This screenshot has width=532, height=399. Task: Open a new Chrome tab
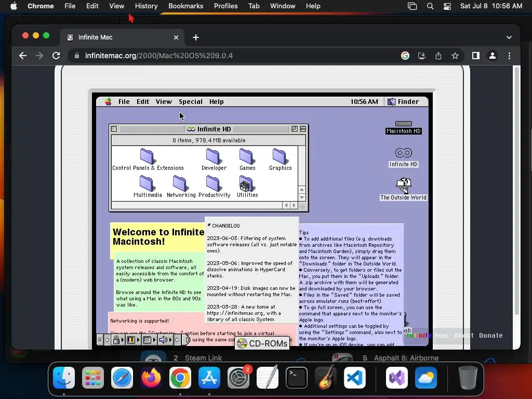coord(196,37)
